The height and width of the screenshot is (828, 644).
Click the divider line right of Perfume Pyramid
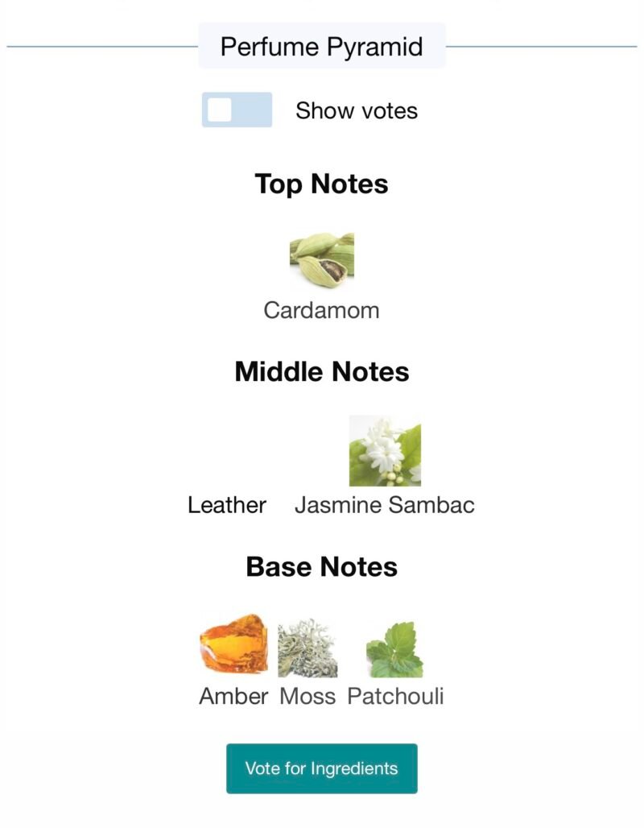click(541, 47)
